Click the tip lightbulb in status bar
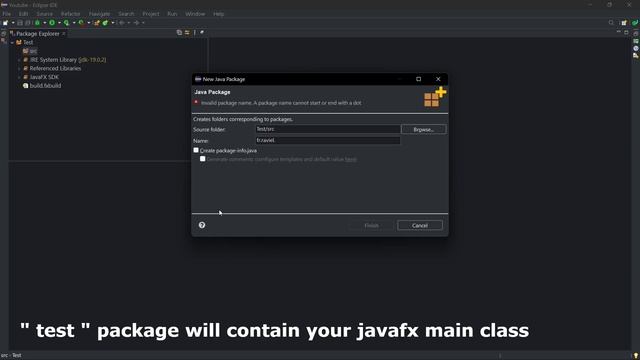This screenshot has height=360, width=640. 636,356
